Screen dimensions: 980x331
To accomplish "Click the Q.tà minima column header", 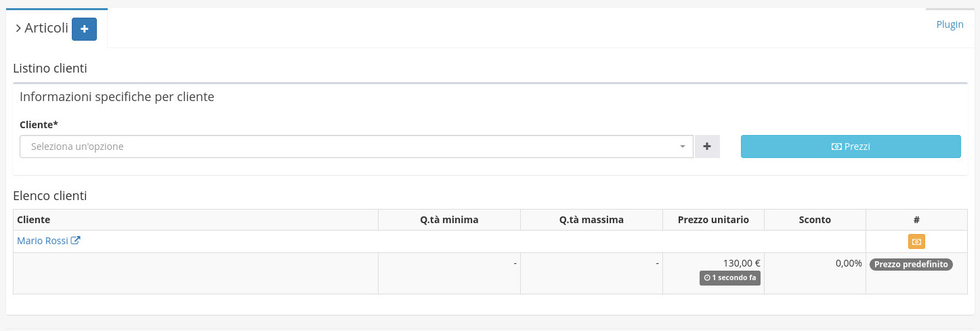I will [449, 220].
